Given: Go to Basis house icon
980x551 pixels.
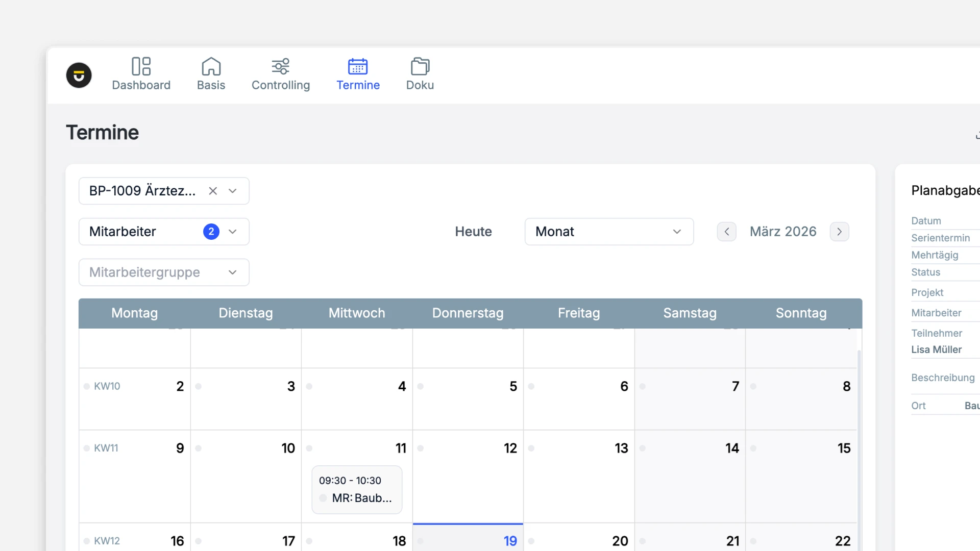Looking at the screenshot, I should pos(211,66).
